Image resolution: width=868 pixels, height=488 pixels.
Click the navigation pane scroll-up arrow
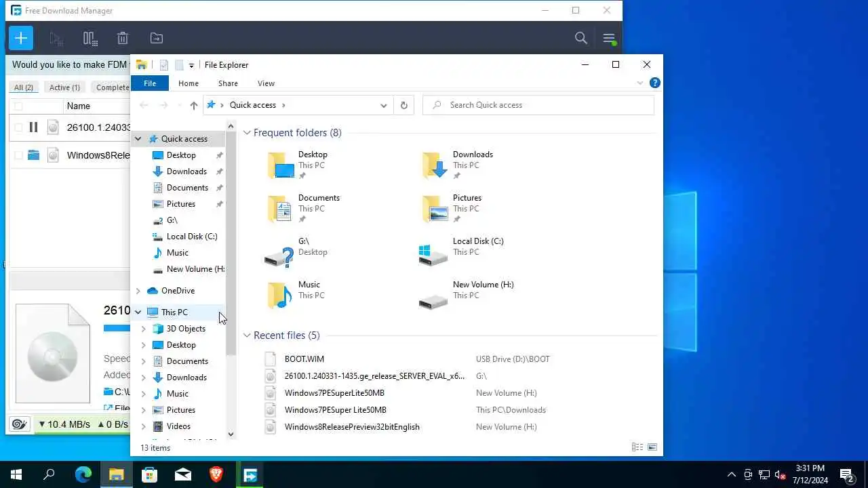tap(231, 126)
